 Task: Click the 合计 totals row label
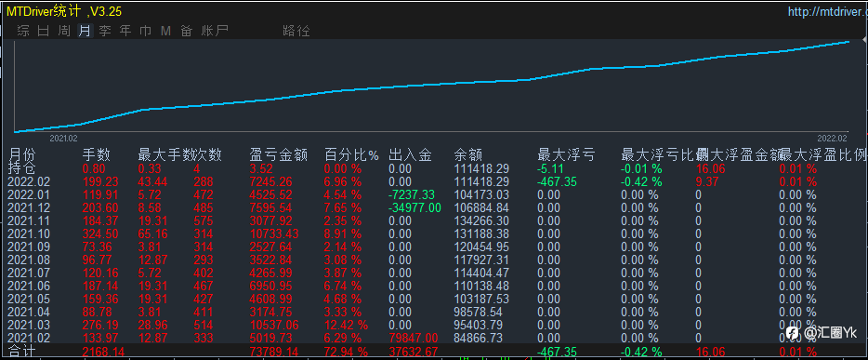coord(22,351)
